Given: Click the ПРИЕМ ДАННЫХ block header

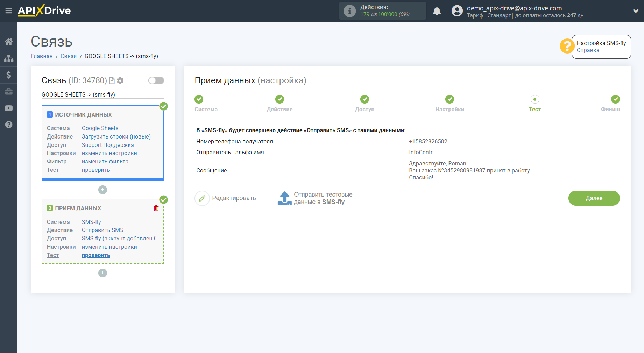Looking at the screenshot, I should pos(78,209).
